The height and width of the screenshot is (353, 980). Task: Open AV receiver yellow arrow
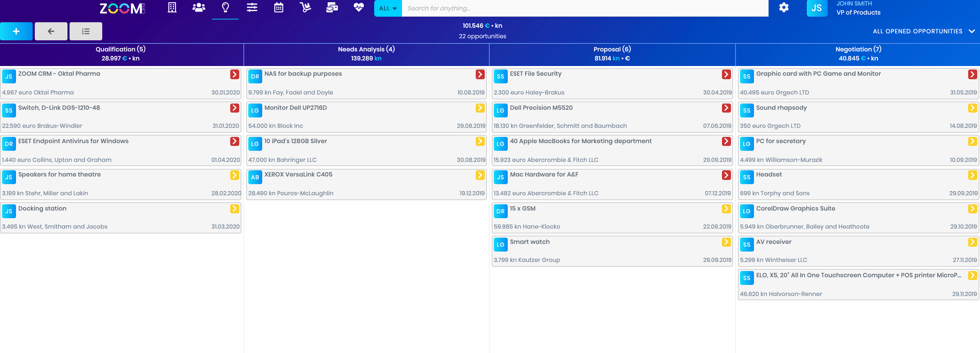coord(972,242)
